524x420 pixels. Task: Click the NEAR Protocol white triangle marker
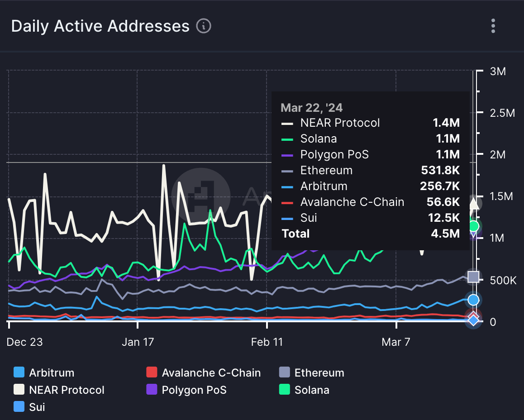pyautogui.click(x=474, y=204)
